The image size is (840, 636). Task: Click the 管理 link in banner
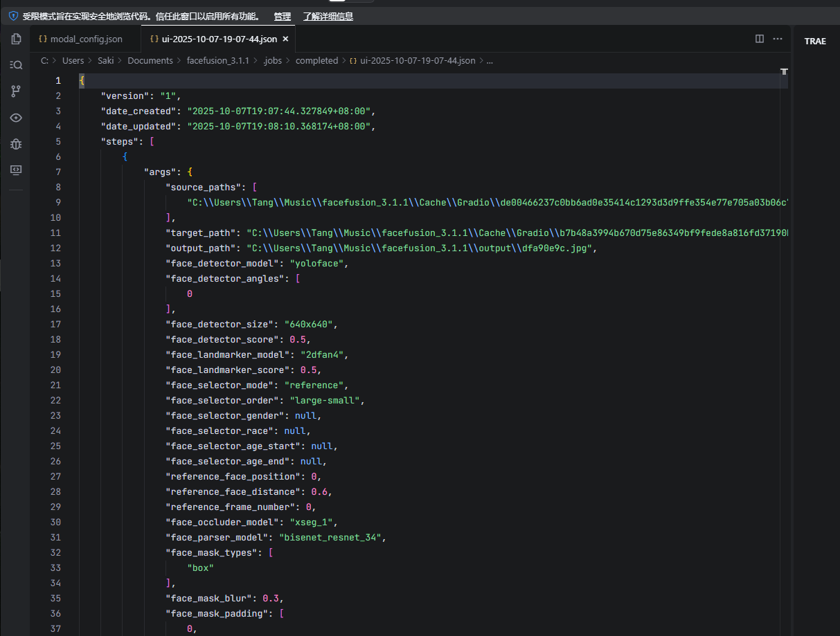tap(283, 16)
